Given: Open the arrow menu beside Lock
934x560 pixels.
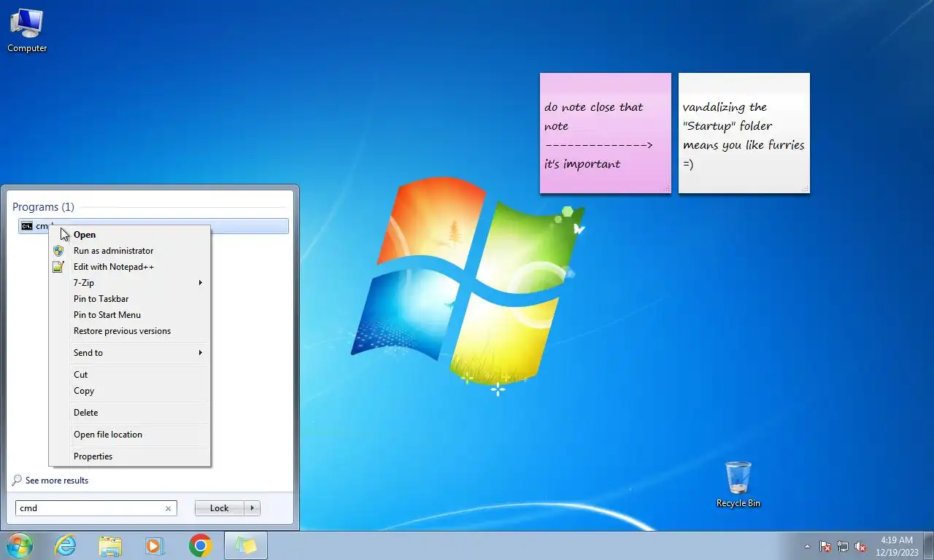Looking at the screenshot, I should [x=252, y=508].
